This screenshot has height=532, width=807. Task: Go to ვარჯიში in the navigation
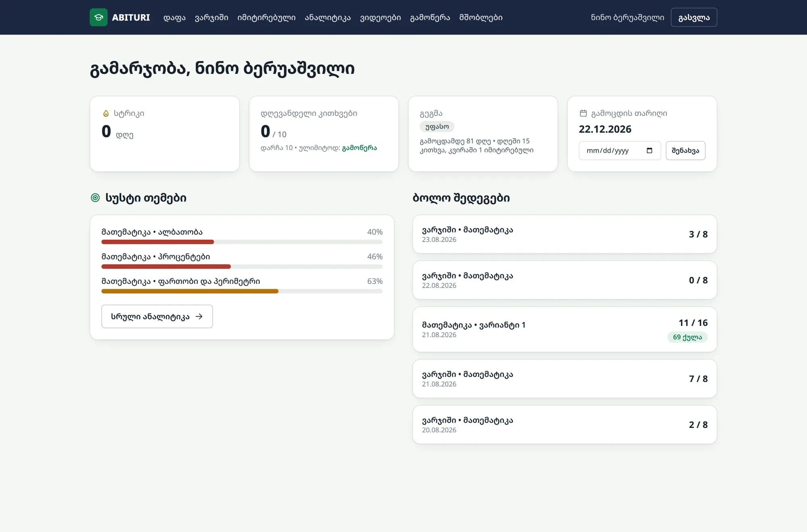pyautogui.click(x=211, y=17)
